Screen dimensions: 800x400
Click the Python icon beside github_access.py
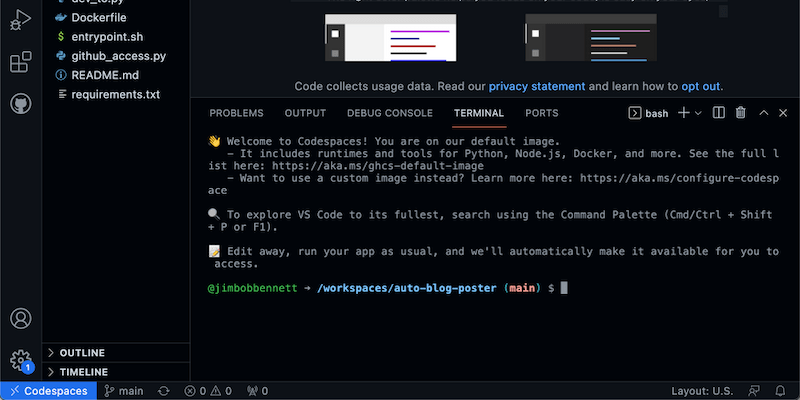click(61, 56)
